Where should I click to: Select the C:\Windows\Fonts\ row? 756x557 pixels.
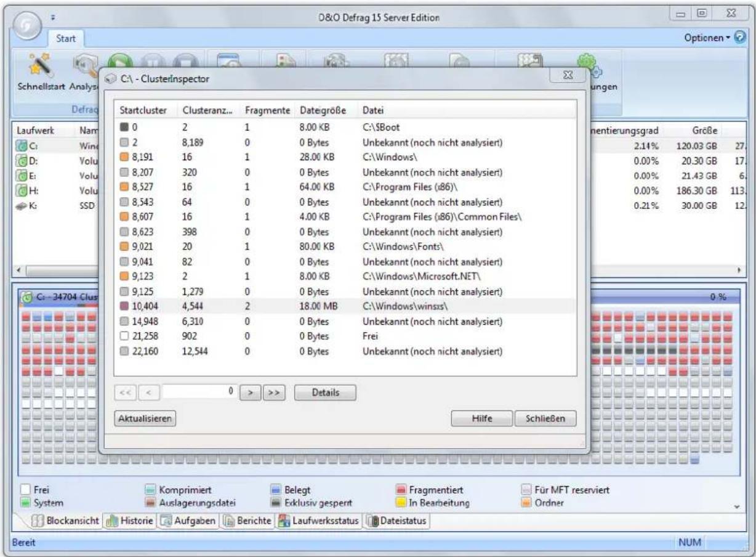point(345,246)
